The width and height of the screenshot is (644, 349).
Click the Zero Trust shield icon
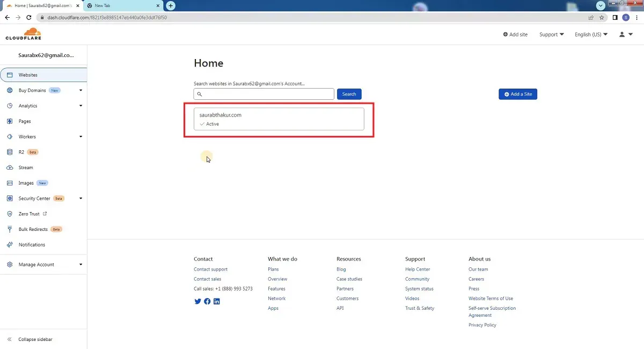pos(10,214)
